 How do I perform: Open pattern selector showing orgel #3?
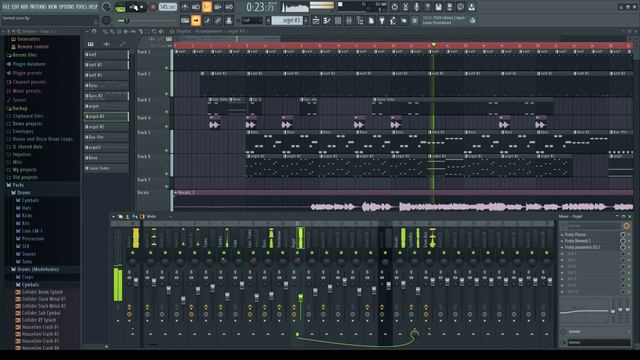click(287, 20)
